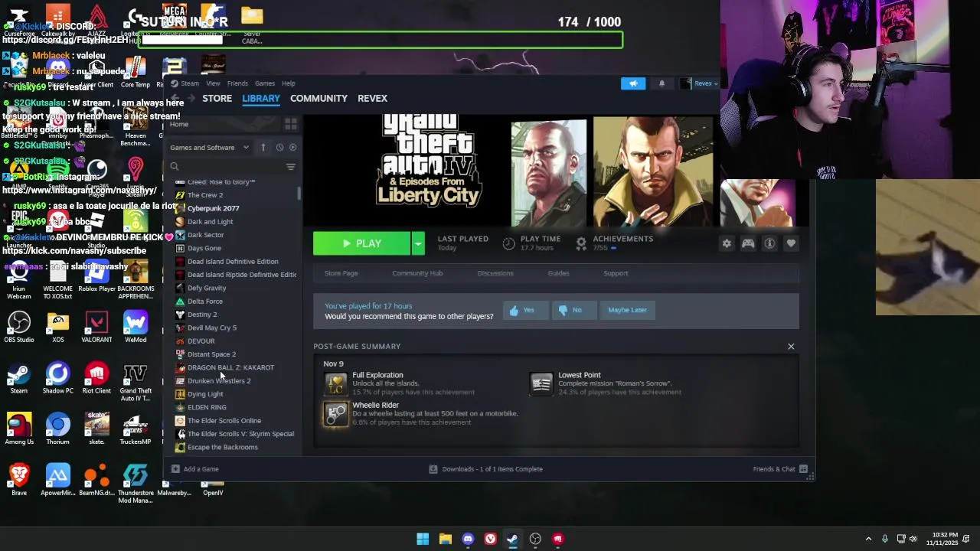Open the Help menu in Steam
Screen dimensions: 980x551
pos(288,83)
